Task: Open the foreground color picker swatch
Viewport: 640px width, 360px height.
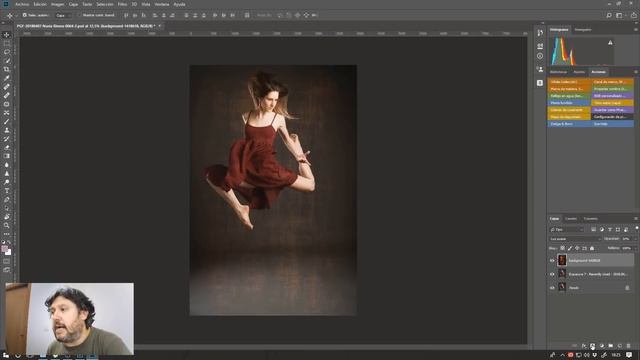Action: (x=4, y=249)
